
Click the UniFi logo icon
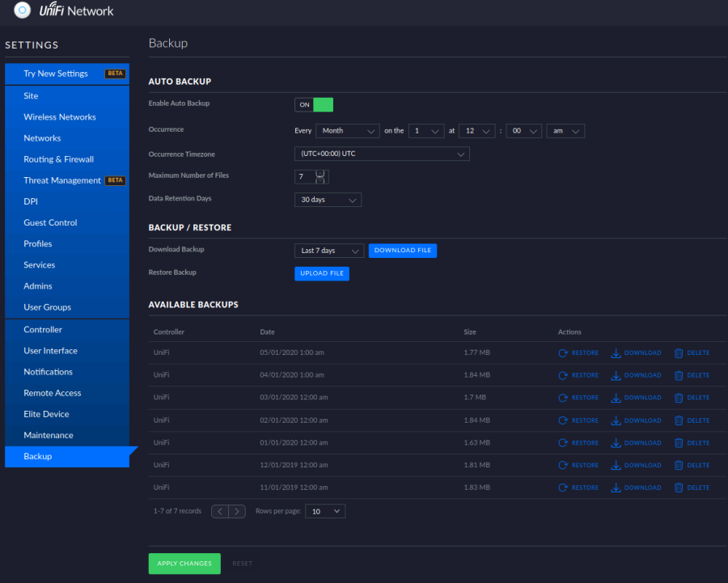click(x=23, y=11)
